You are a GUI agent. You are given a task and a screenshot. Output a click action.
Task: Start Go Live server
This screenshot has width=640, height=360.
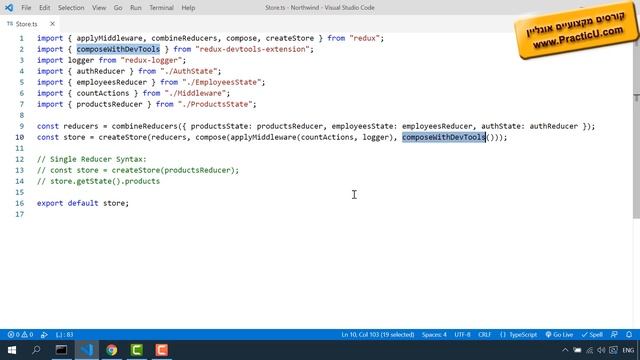point(559,335)
